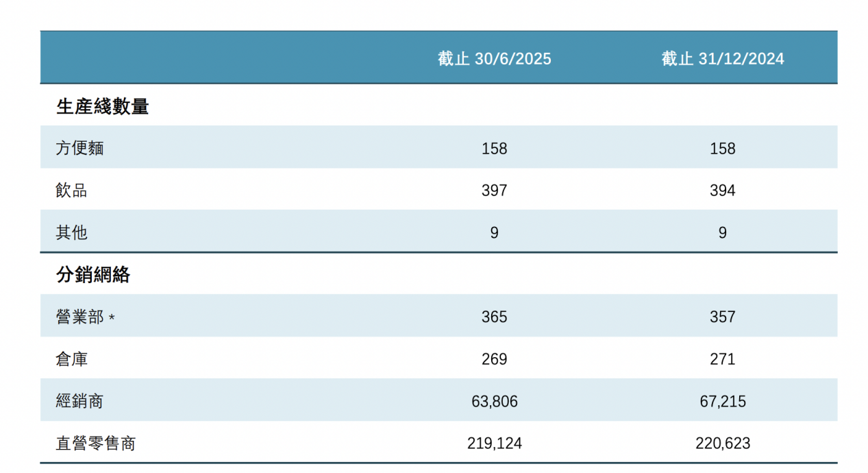Select the 直營零售商 row label

coord(96,444)
